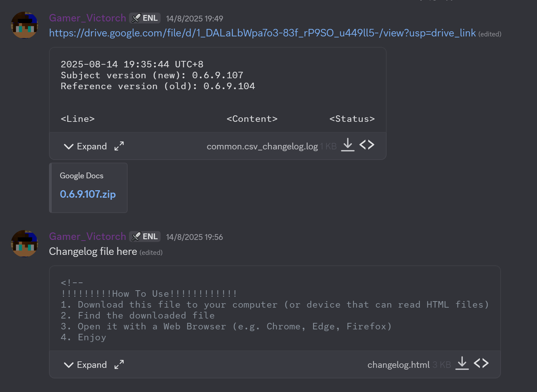Open Gamer_Victorch profile from first message username
This screenshot has width=537, height=392.
click(x=87, y=18)
